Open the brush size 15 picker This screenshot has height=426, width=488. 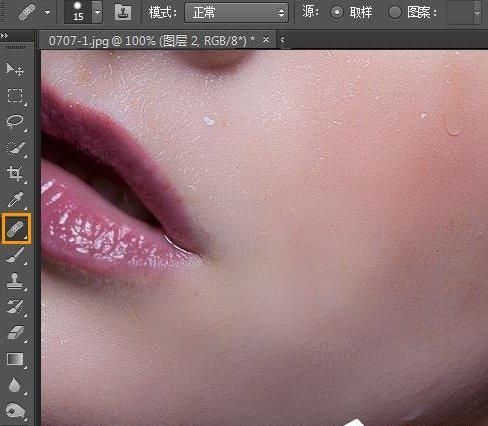tap(97, 12)
